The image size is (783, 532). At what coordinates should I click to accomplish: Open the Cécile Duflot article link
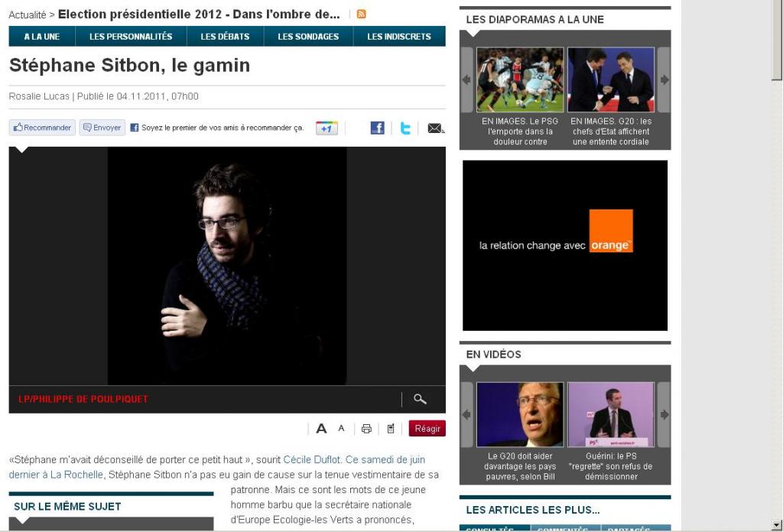pos(312,459)
